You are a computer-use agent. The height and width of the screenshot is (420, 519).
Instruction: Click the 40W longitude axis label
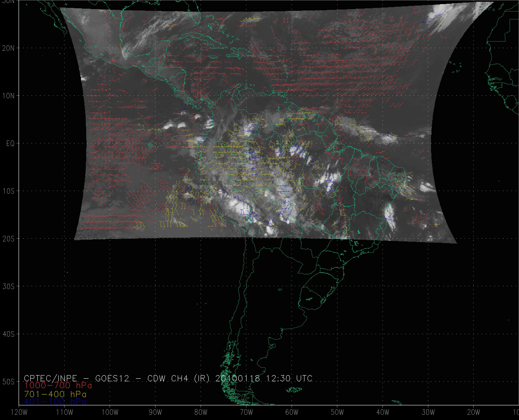click(x=383, y=412)
